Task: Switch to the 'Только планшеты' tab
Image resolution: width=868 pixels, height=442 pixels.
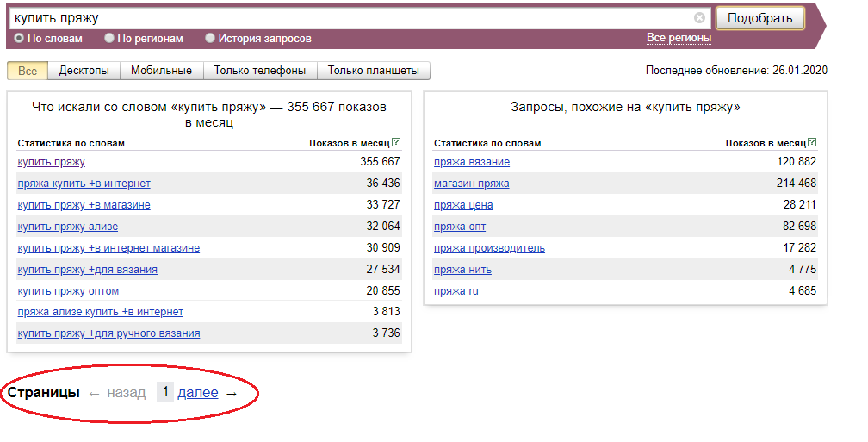Action: (374, 71)
